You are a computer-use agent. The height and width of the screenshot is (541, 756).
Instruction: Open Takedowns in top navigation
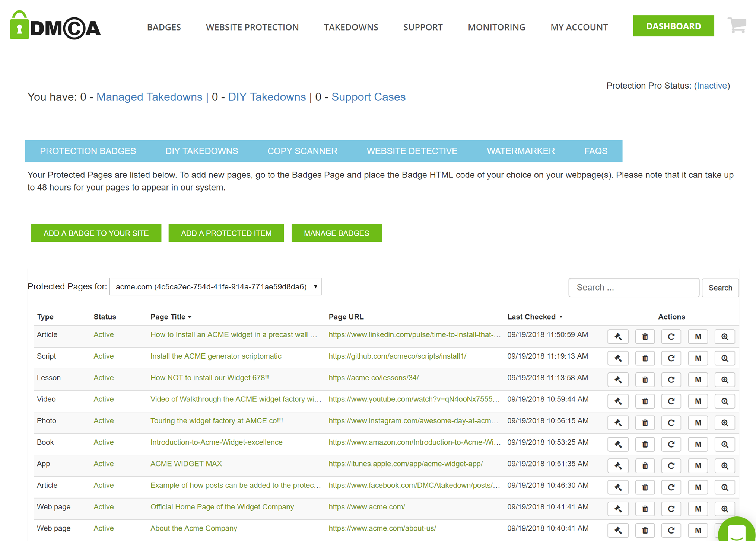pos(351,27)
